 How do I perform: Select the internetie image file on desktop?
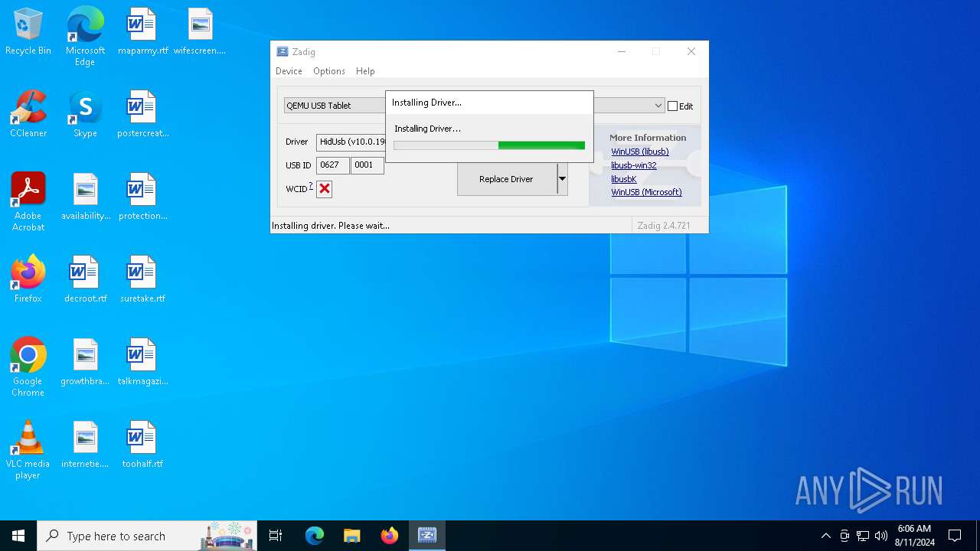85,445
